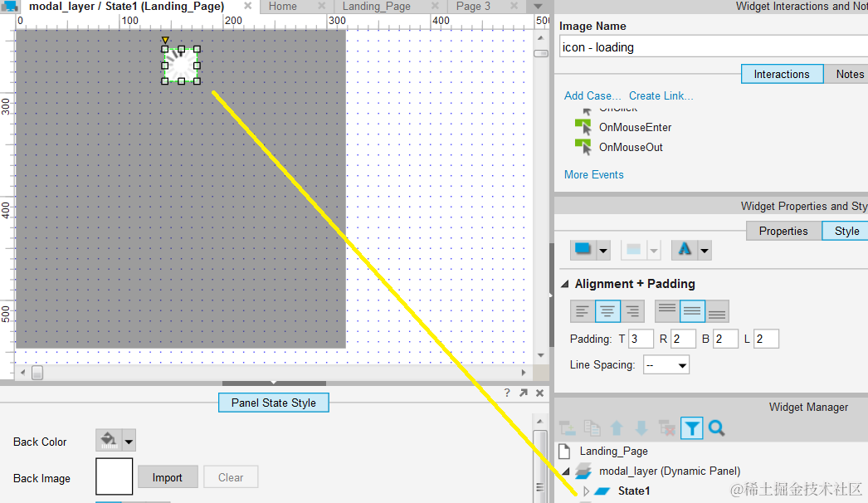Click the OnMouseOut event icon
Viewport: 868px width, 503px height.
(x=583, y=148)
